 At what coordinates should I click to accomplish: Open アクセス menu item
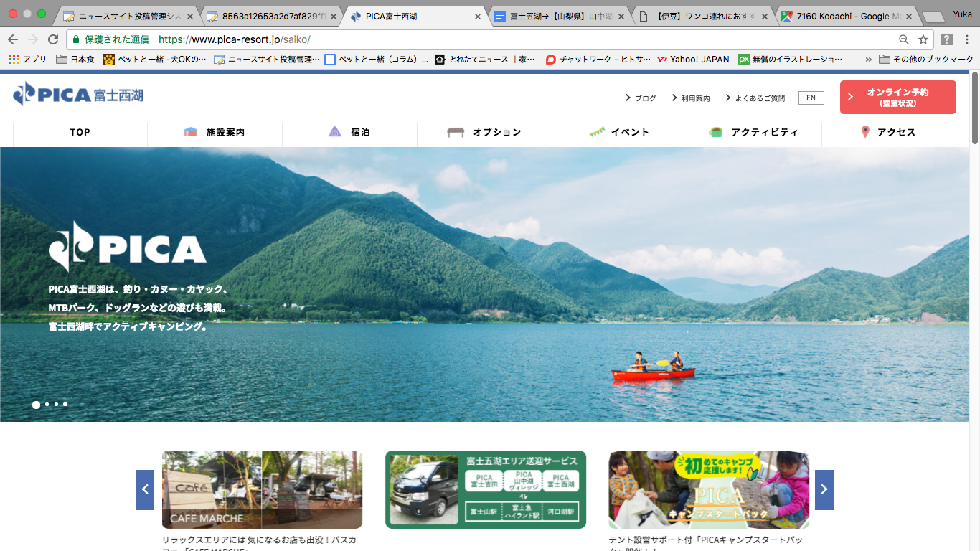(889, 132)
